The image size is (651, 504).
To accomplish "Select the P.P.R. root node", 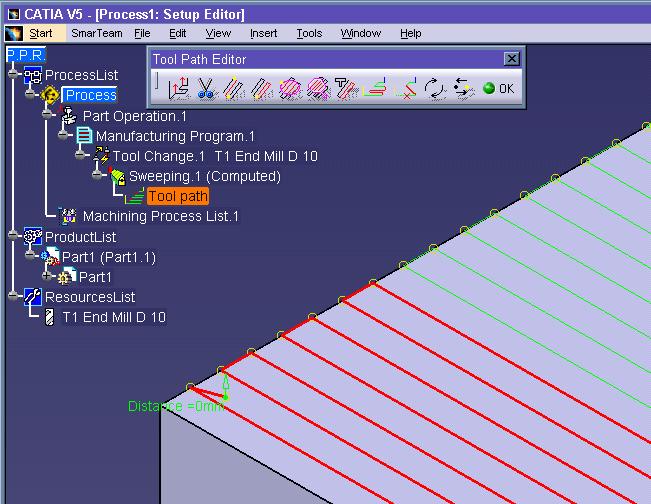I will (x=25, y=55).
